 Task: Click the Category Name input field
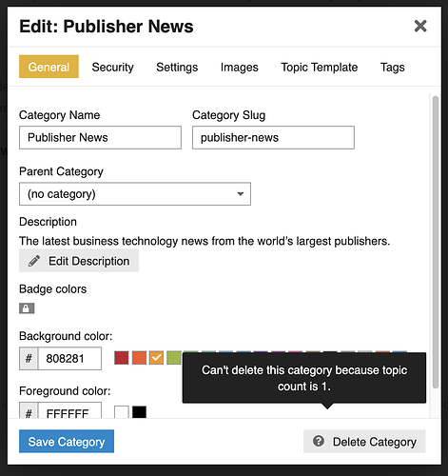100,137
